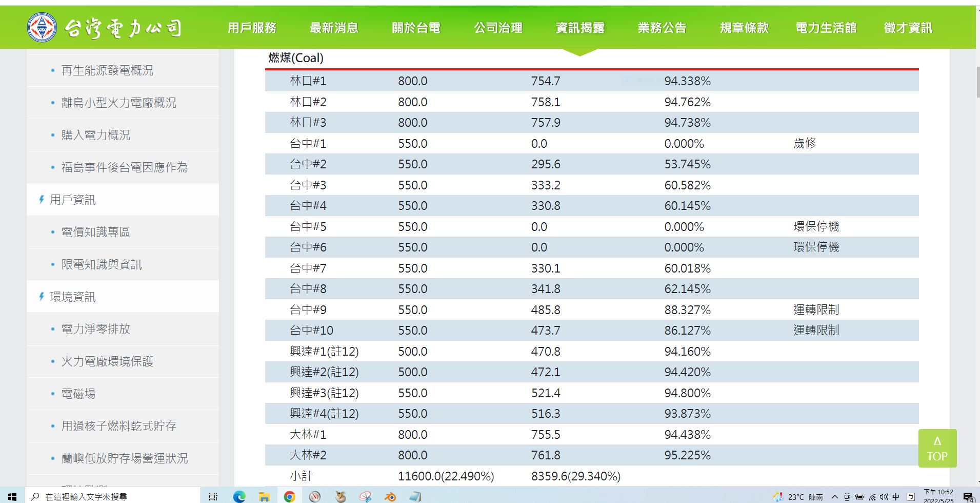Viewport: 980px width, 503px height.
Task: Click the 台中#5 status 環保停機
Action: pos(816,227)
